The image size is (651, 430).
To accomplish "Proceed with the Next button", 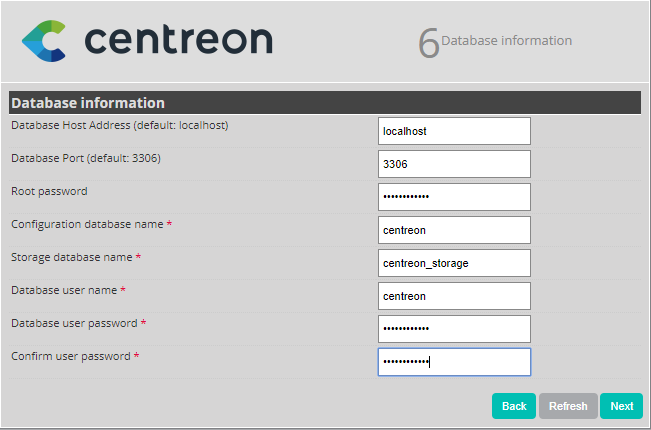I will [622, 406].
